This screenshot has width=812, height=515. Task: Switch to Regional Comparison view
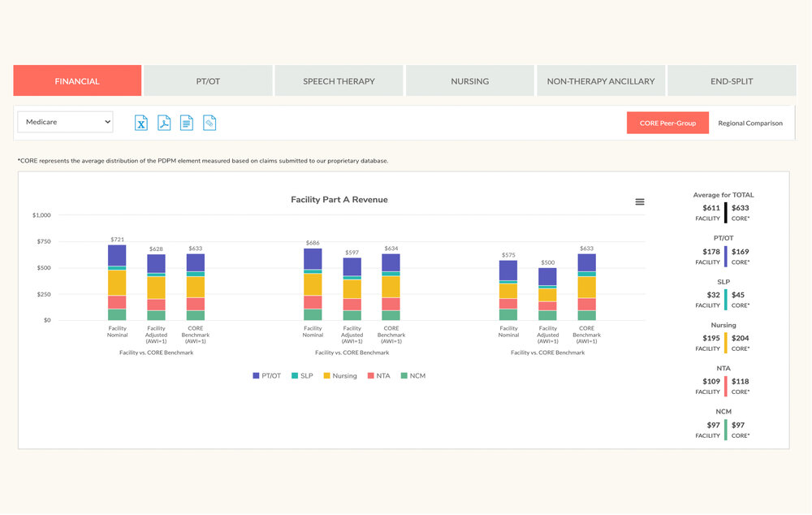(750, 123)
